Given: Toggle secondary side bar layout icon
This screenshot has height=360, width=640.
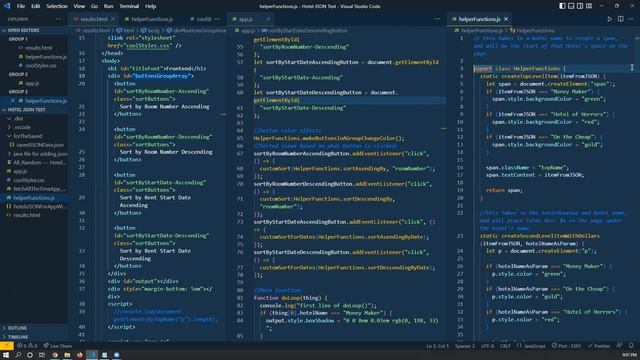Looking at the screenshot, I should coord(580,6).
